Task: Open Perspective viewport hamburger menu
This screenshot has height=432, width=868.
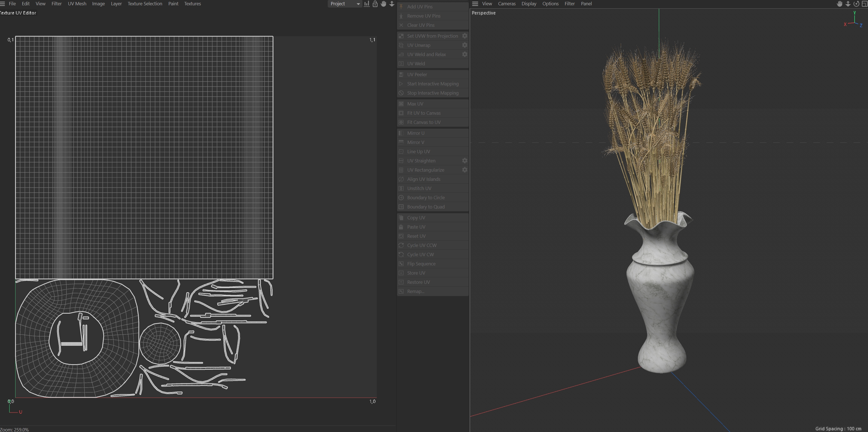Action: tap(475, 4)
